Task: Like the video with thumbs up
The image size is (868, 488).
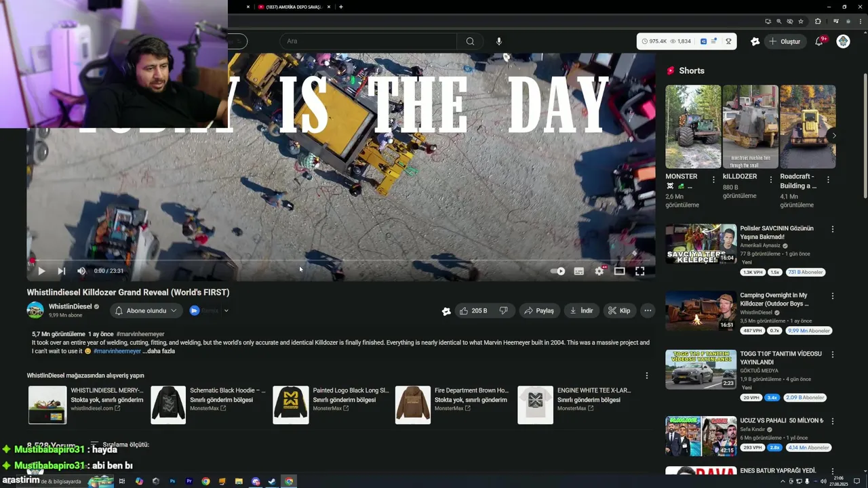Action: pos(473,310)
